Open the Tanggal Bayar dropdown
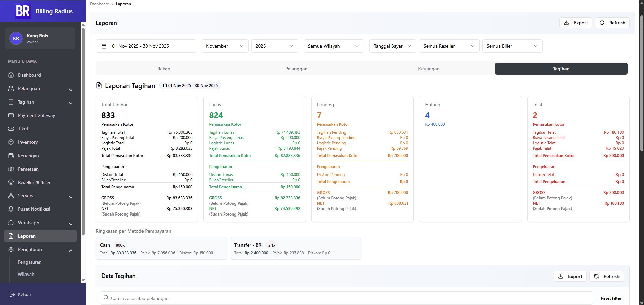 tap(392, 46)
